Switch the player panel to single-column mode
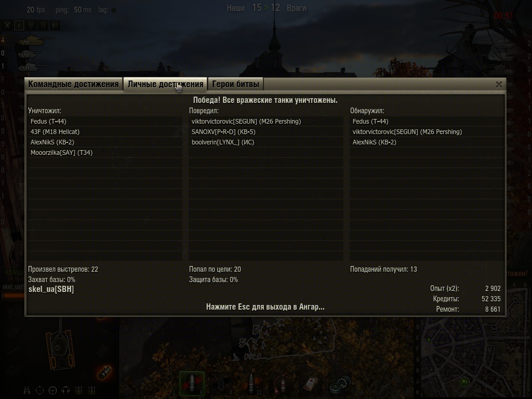 [19, 25]
